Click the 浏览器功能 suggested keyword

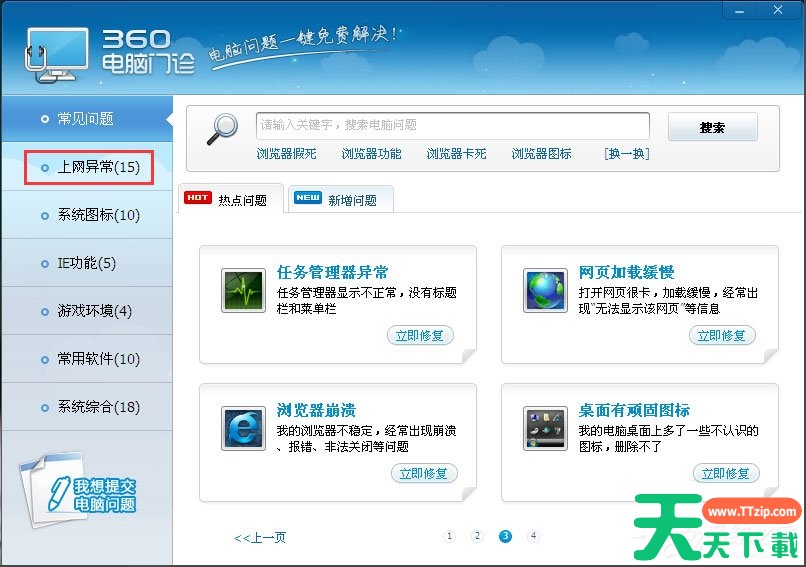[371, 154]
